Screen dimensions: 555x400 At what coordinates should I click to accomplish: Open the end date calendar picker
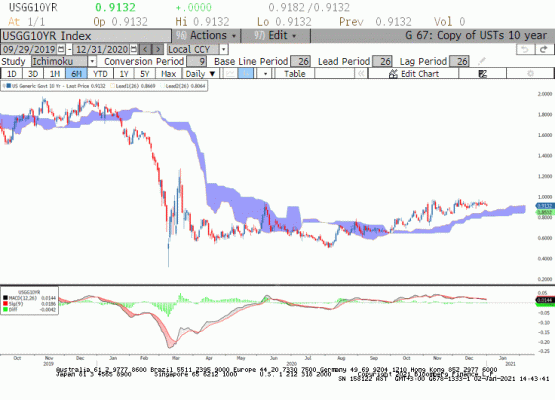coord(134,49)
